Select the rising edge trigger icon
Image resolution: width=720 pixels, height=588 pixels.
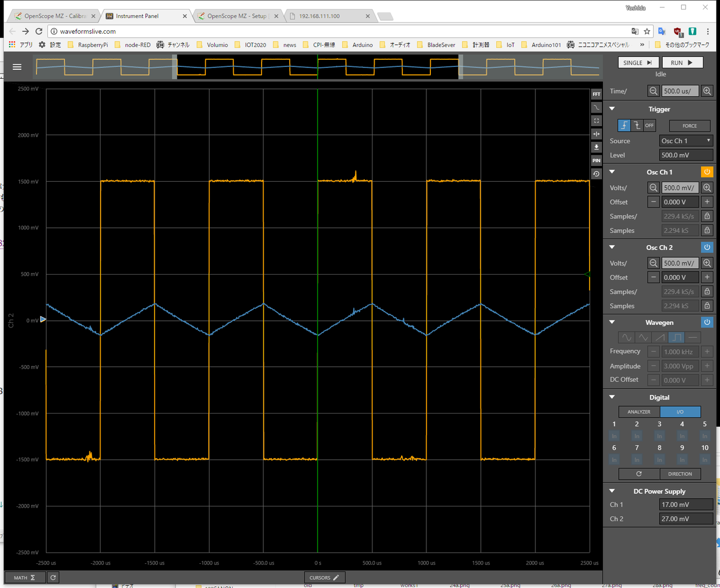tap(624, 125)
